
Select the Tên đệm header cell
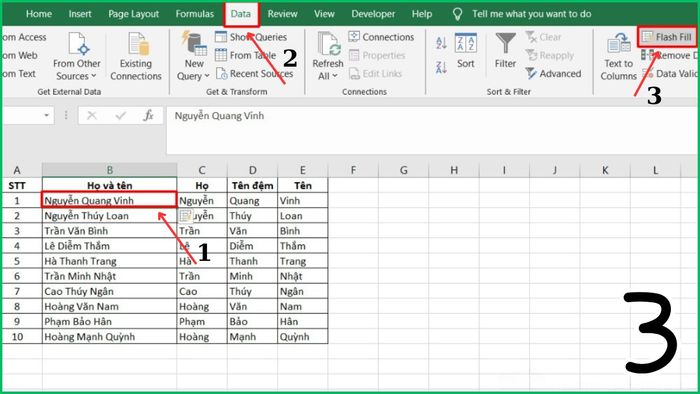[252, 185]
